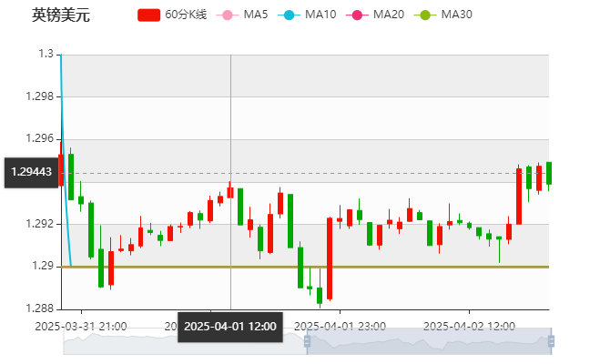Click the 2025-04-01 12:00 time tooltip label
This screenshot has height=364, width=610.
230,326
